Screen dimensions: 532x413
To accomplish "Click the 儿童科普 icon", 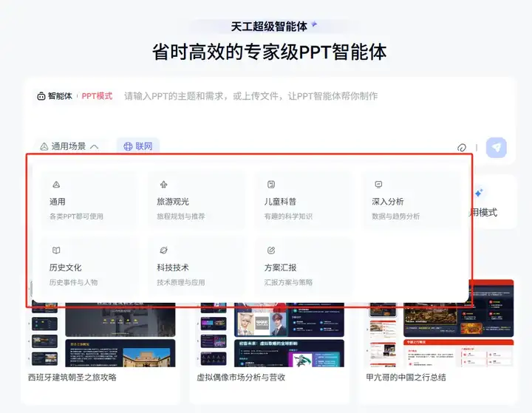I will 271,185.
